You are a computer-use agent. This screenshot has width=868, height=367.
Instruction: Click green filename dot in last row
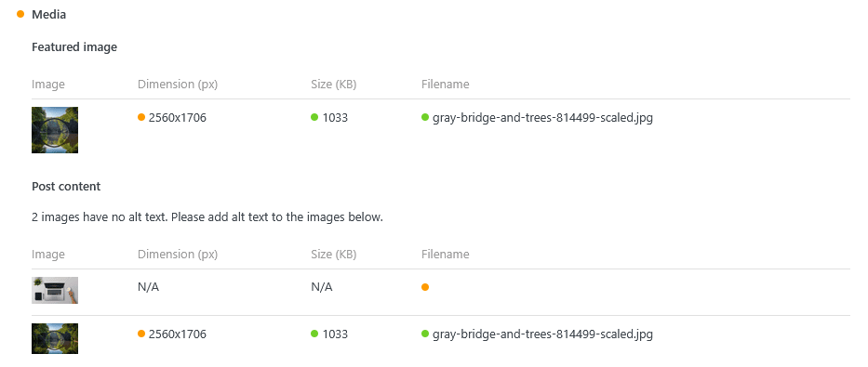pyautogui.click(x=425, y=334)
